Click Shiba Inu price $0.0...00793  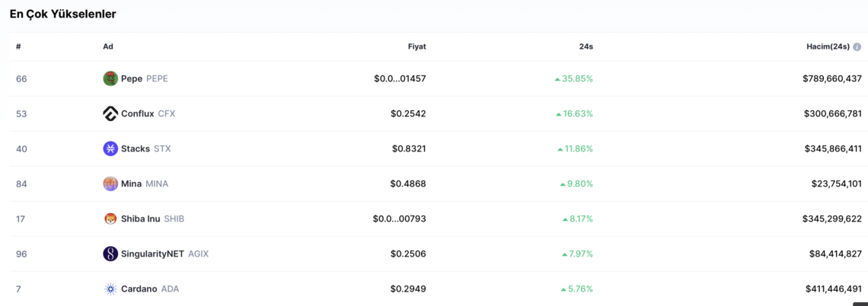point(400,218)
